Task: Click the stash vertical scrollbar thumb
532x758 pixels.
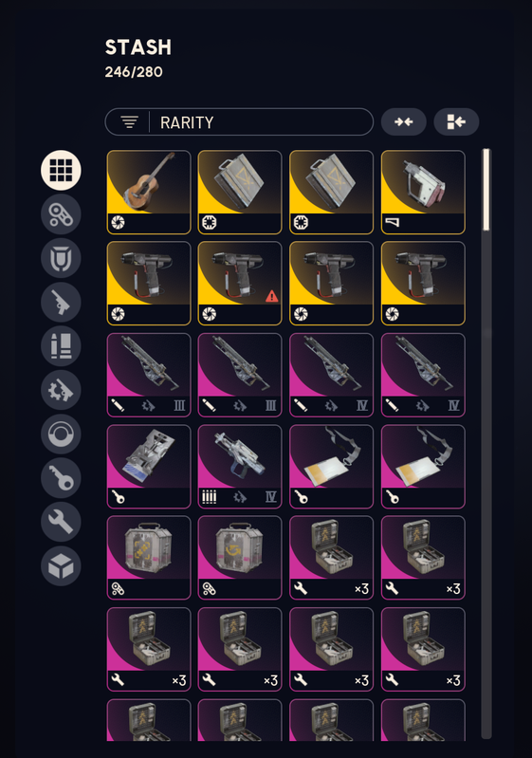Action: coord(486,190)
